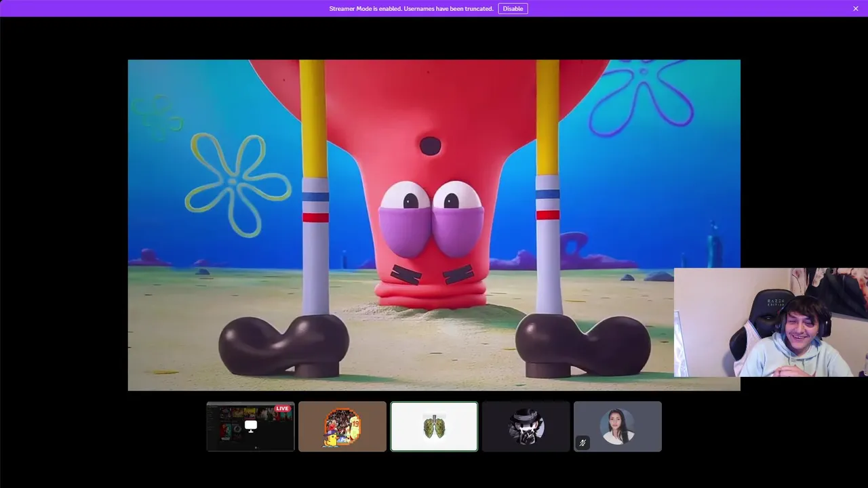Image resolution: width=868 pixels, height=488 pixels.
Task: Click the webcam picture-in-picture overlay
Action: point(771,323)
